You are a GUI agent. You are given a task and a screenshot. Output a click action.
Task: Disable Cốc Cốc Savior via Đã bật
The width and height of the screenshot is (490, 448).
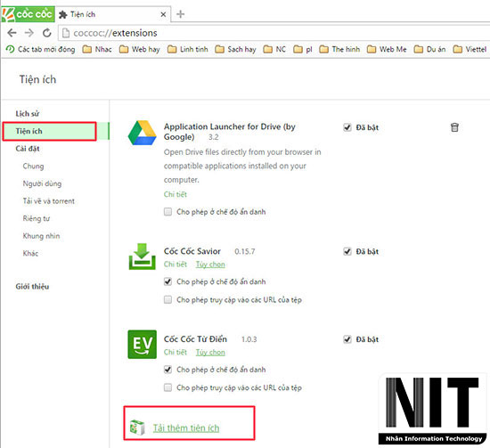(347, 251)
